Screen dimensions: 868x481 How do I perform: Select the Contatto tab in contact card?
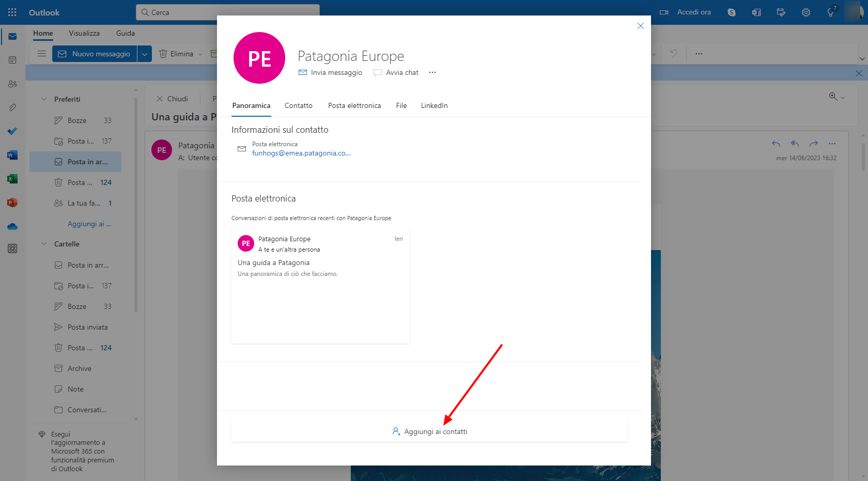[299, 105]
